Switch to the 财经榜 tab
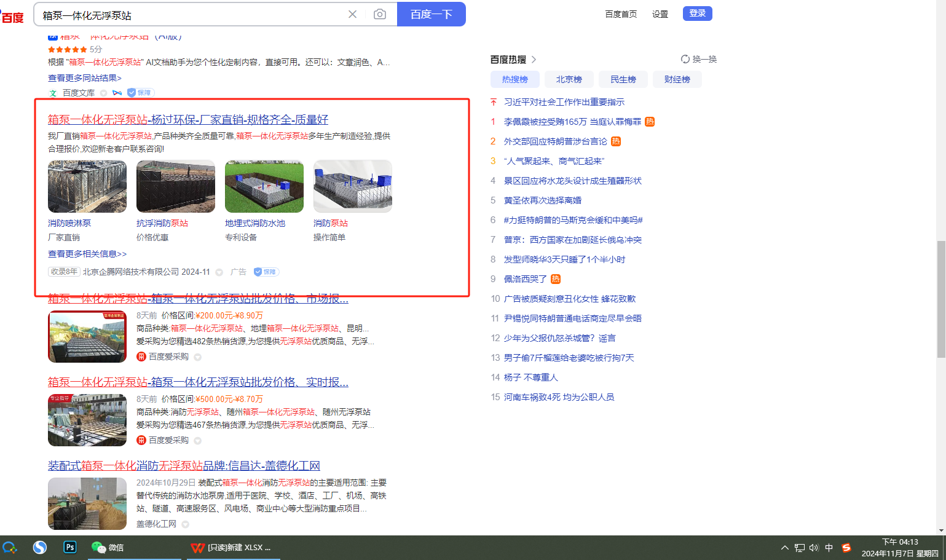The height and width of the screenshot is (560, 946). [677, 79]
